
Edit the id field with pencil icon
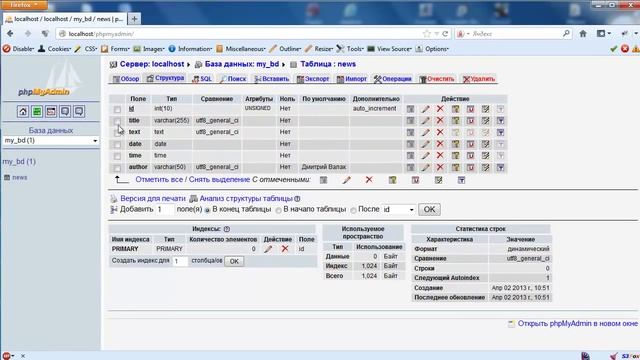pos(425,109)
